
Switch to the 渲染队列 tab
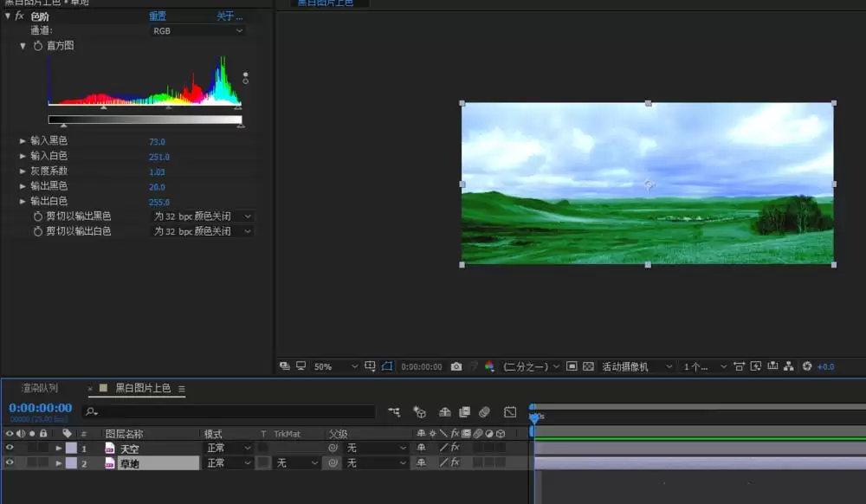coord(40,388)
